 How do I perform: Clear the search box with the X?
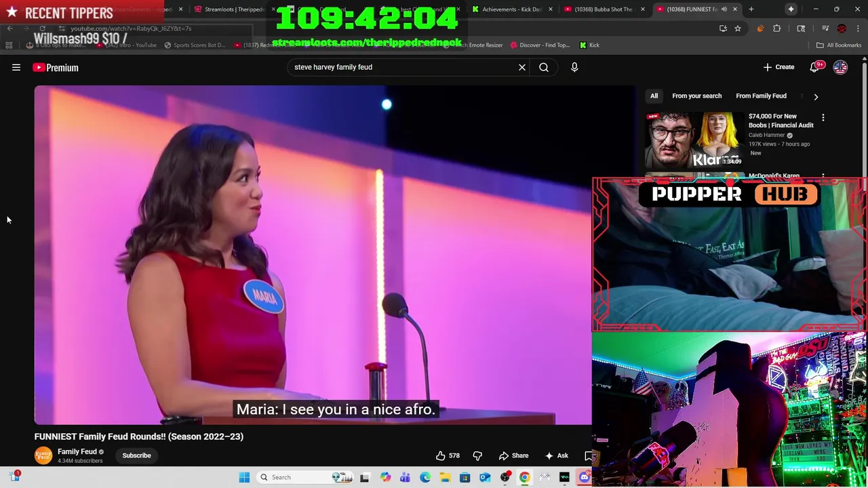pyautogui.click(x=522, y=67)
